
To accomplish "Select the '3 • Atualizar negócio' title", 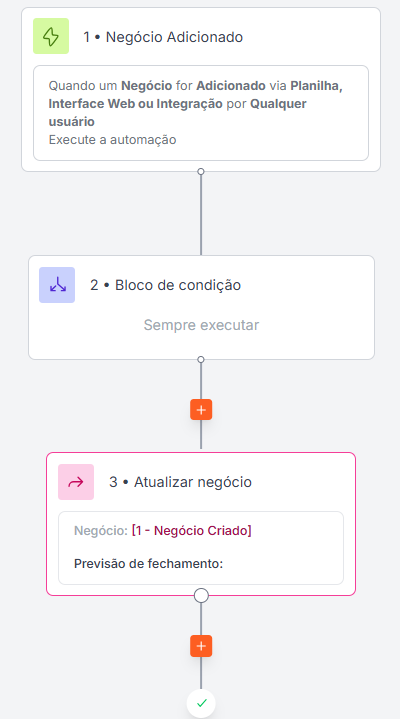I will (x=180, y=482).
